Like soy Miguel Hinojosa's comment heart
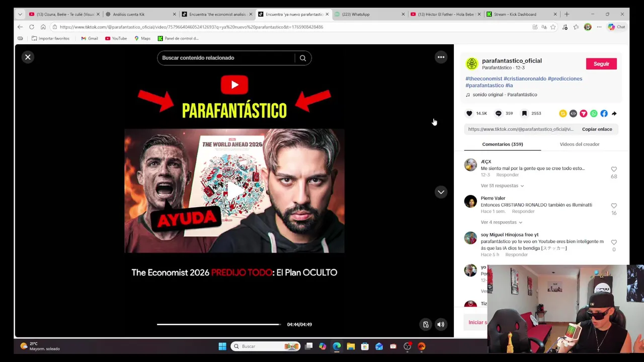644x362 pixels. click(x=614, y=242)
